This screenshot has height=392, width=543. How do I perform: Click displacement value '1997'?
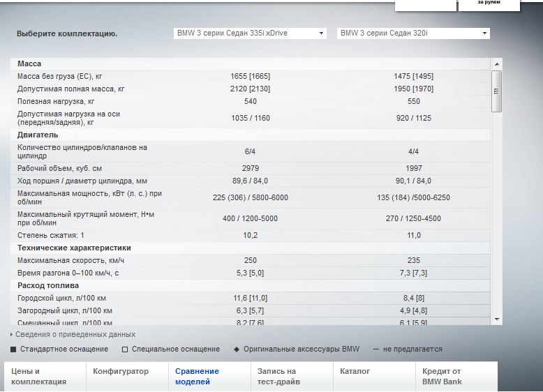pos(414,169)
